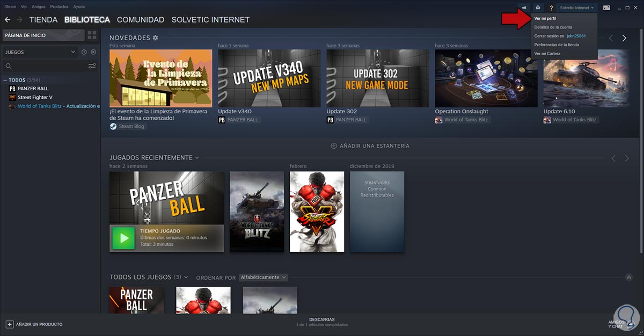644x336 pixels.
Task: Go to SOLVETIC INTERNET tab
Action: [x=210, y=20]
